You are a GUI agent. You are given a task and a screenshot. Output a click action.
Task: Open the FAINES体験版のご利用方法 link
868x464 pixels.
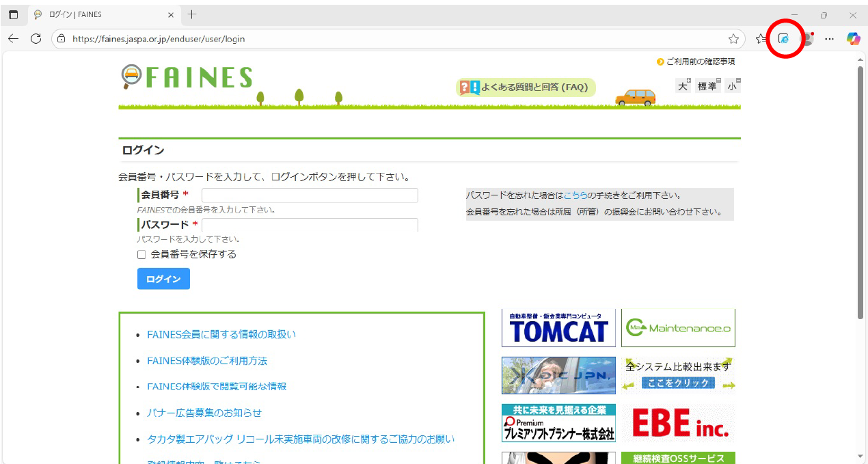point(206,360)
